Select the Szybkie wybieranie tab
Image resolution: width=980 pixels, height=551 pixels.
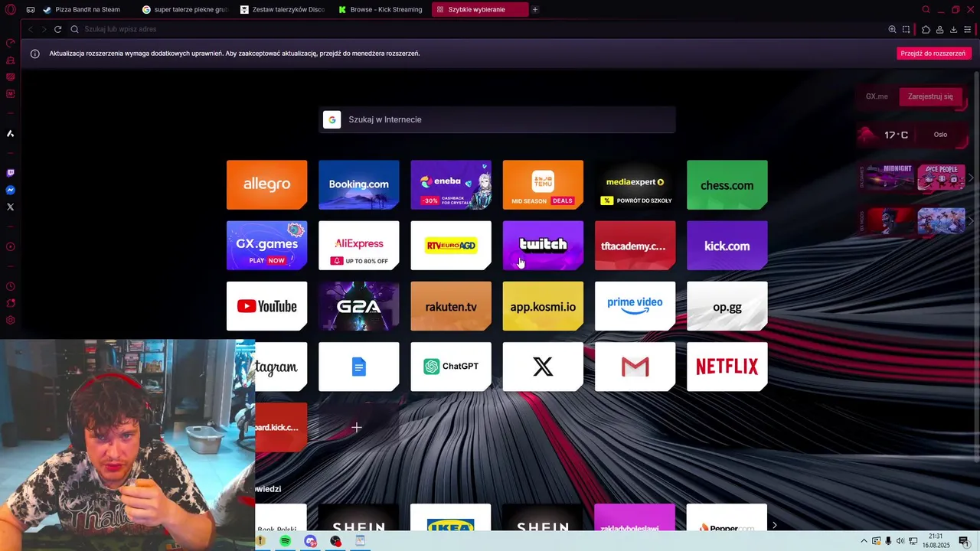(x=480, y=9)
